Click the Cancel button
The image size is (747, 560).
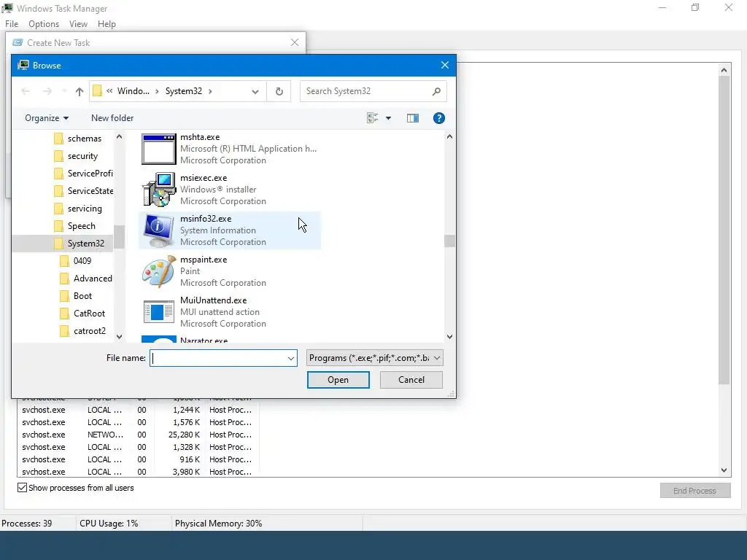click(411, 380)
